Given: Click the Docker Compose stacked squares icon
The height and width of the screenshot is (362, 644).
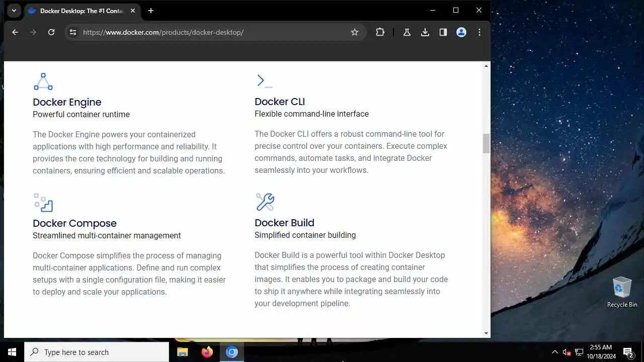Looking at the screenshot, I should (x=43, y=203).
